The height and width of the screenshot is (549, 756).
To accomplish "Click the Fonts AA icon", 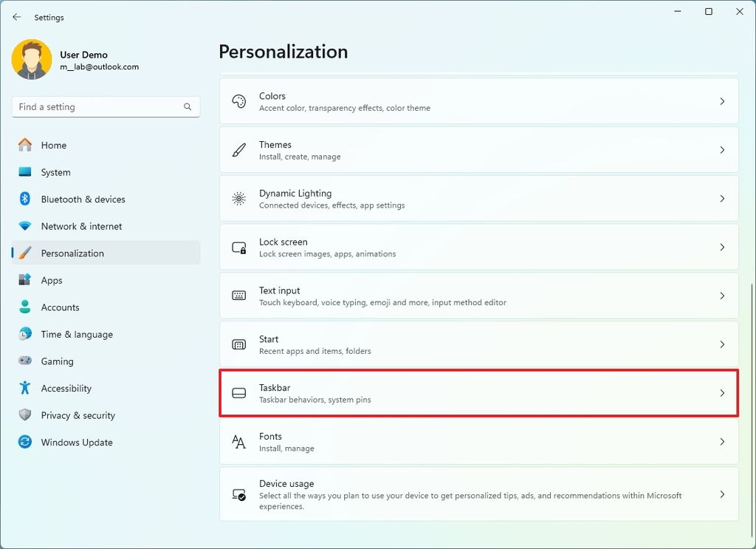I will click(x=239, y=442).
